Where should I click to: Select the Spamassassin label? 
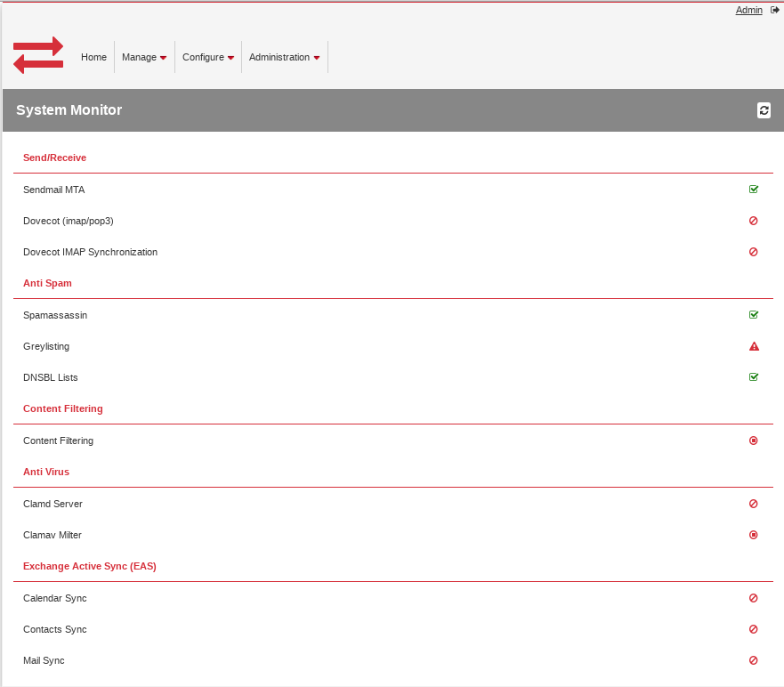pos(55,315)
